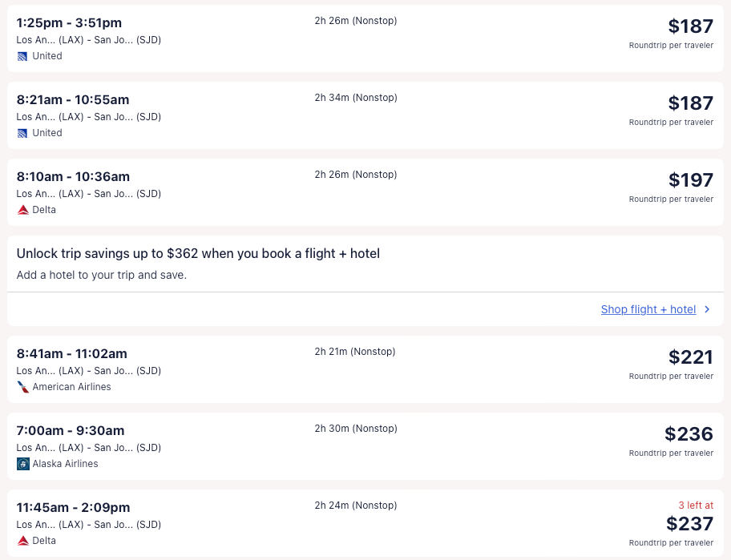
Task: Choose the 11:45am - 2:09pm Delta flight
Action: coord(73,507)
